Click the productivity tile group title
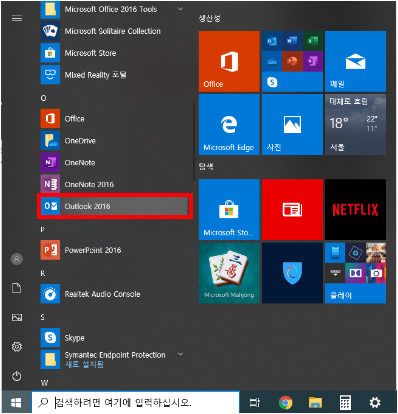 point(209,18)
